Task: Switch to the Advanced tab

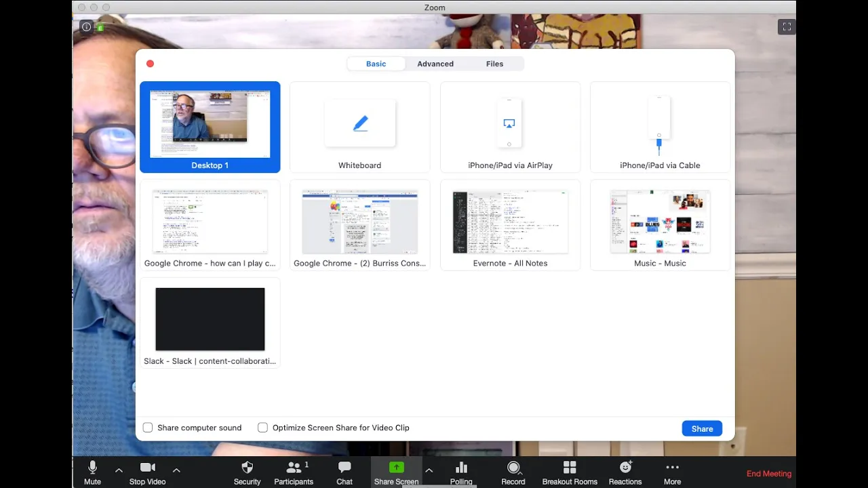Action: [435, 64]
